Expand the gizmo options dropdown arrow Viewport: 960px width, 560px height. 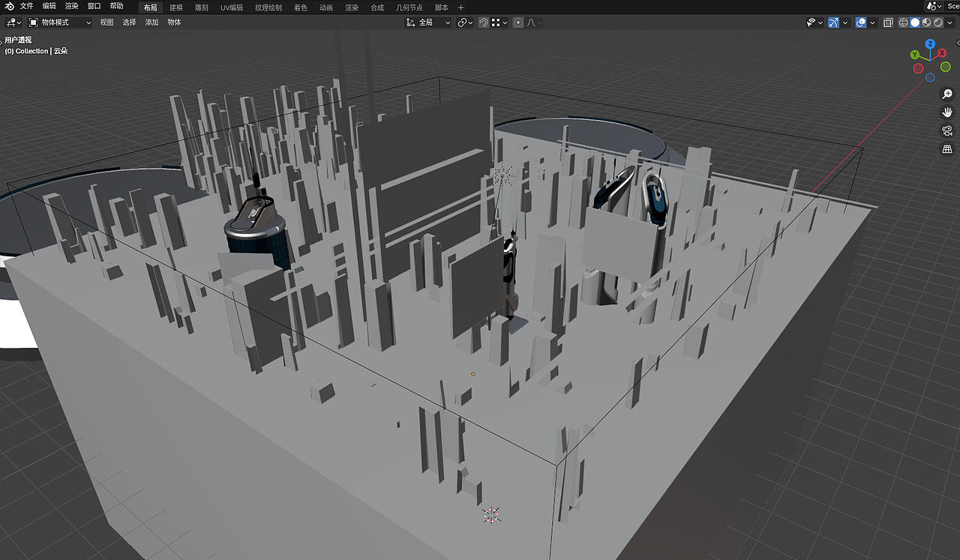(x=845, y=22)
